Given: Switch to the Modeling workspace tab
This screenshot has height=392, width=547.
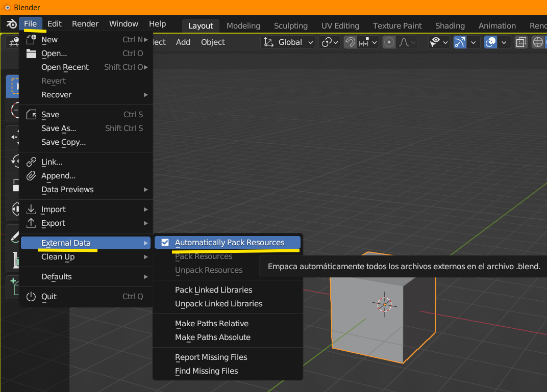Looking at the screenshot, I should click(x=243, y=26).
